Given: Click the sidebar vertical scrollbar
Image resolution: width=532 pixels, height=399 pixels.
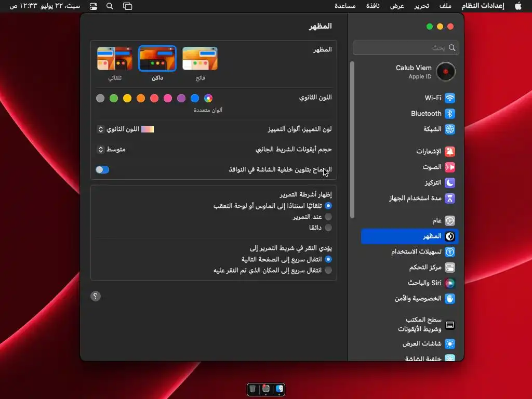Looking at the screenshot, I should click(x=352, y=140).
